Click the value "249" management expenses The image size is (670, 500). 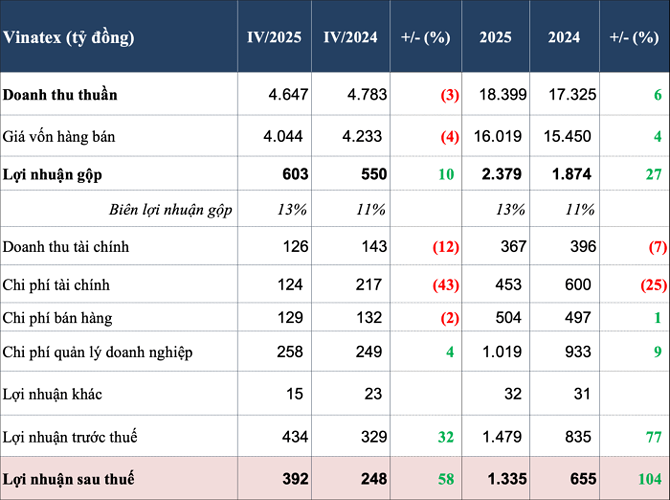pyautogui.click(x=369, y=351)
